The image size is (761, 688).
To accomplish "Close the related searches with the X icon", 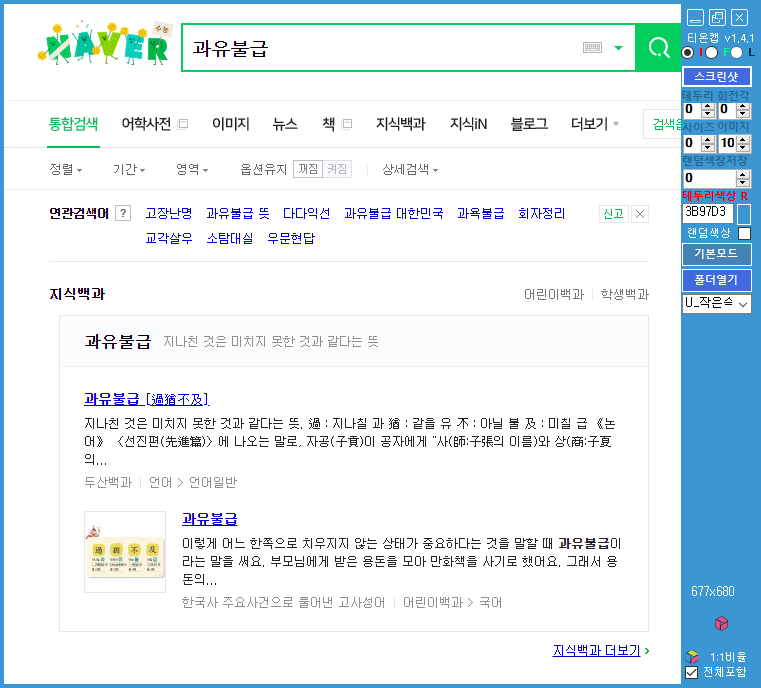I will [x=640, y=214].
